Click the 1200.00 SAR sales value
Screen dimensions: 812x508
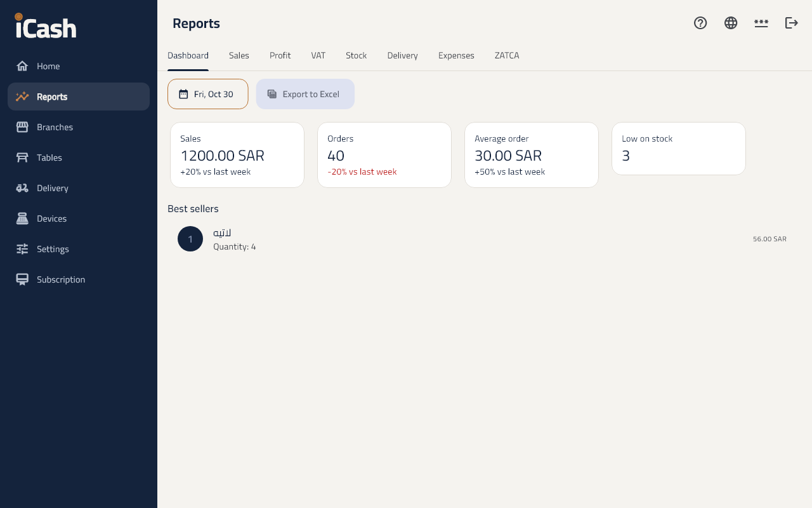coord(222,156)
